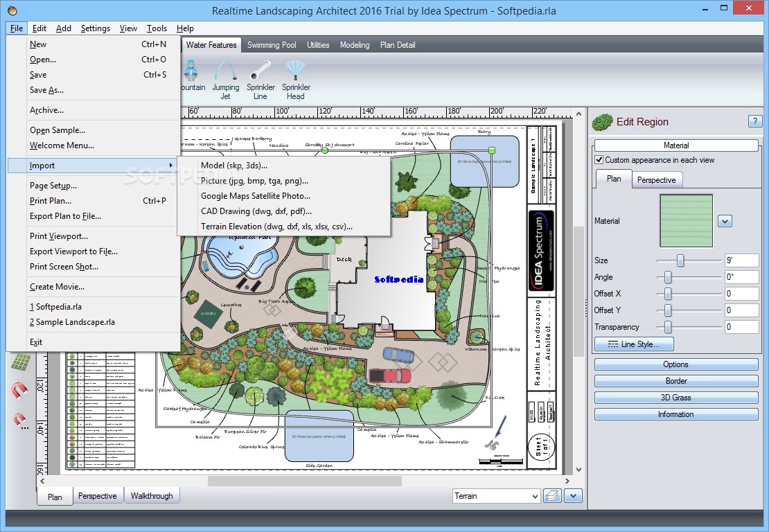The width and height of the screenshot is (769, 532).
Task: Import Terrain Elevation file
Action: tap(283, 226)
